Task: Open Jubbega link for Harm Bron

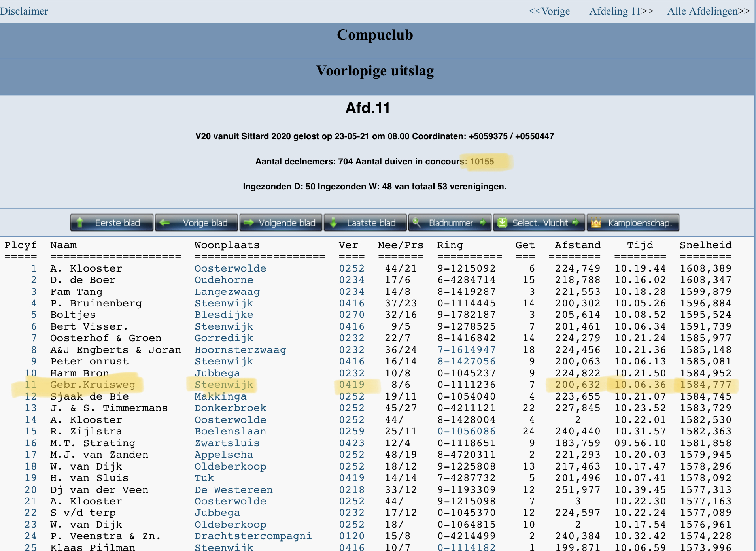Action: click(217, 373)
